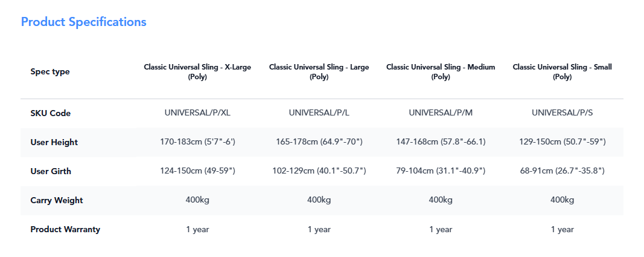Viewport: 644px width, 257px height.
Task: Click 1 year warranty under Small column
Action: [563, 229]
